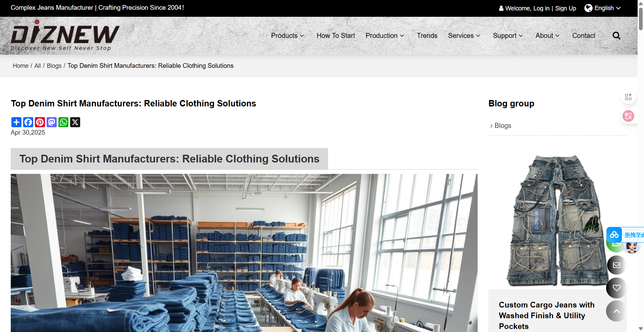
Task: Open Blogs link in breadcrumb
Action: [x=54, y=66]
